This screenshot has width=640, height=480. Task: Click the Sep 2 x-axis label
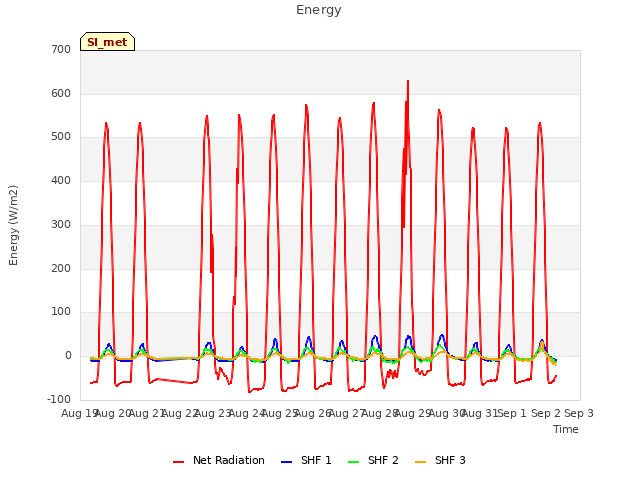click(x=546, y=413)
